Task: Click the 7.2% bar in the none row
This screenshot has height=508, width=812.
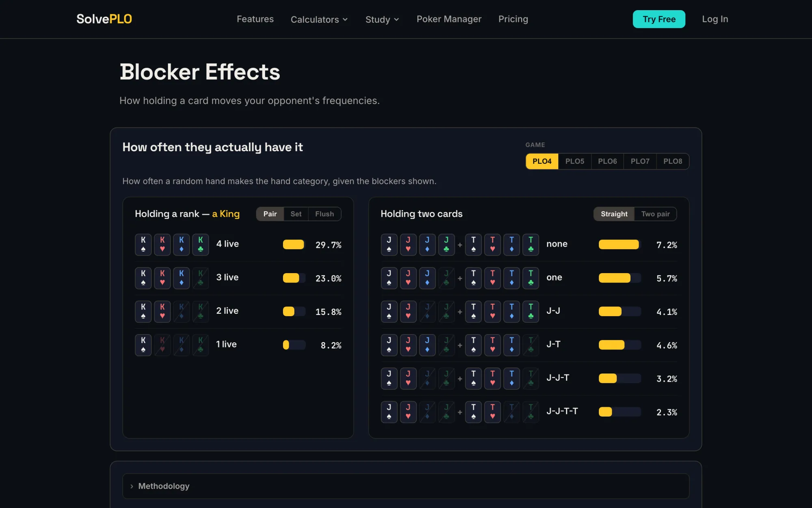Action: [x=620, y=244]
